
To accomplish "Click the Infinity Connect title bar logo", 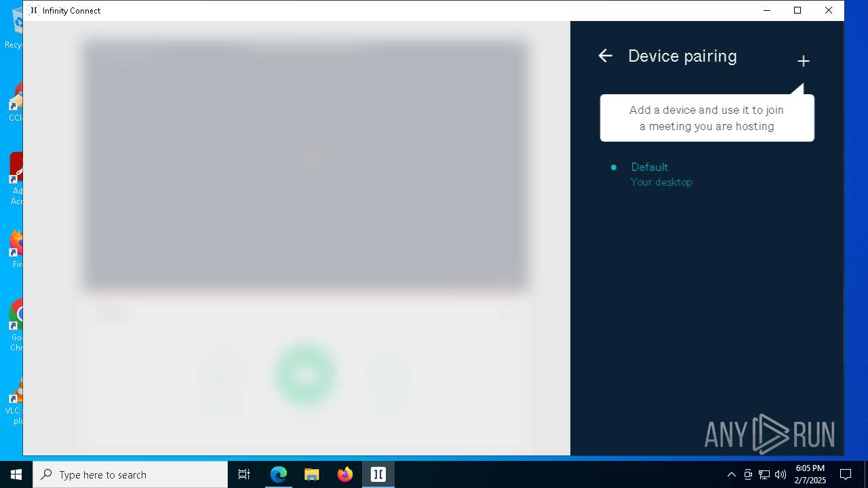I will click(35, 10).
